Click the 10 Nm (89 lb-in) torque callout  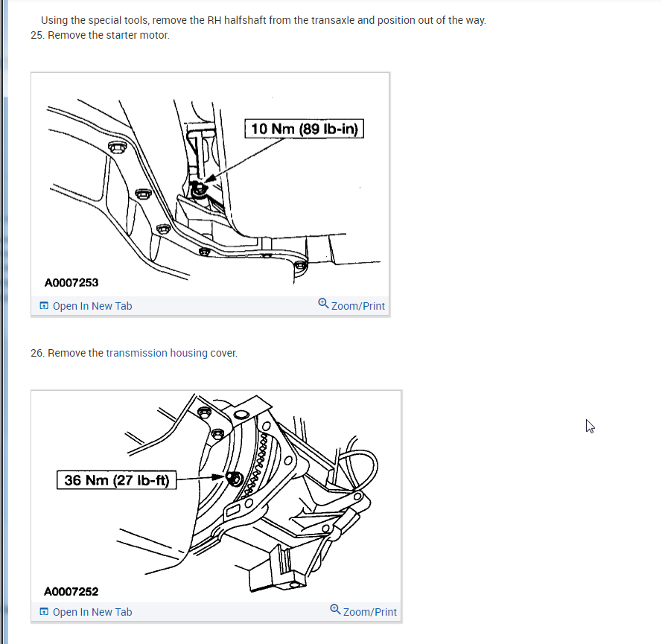[x=304, y=129]
